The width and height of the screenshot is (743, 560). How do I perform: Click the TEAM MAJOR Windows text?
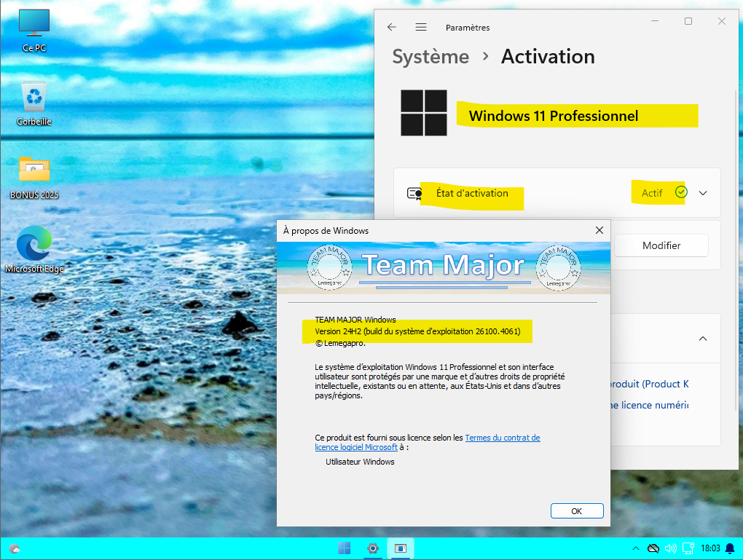click(355, 320)
